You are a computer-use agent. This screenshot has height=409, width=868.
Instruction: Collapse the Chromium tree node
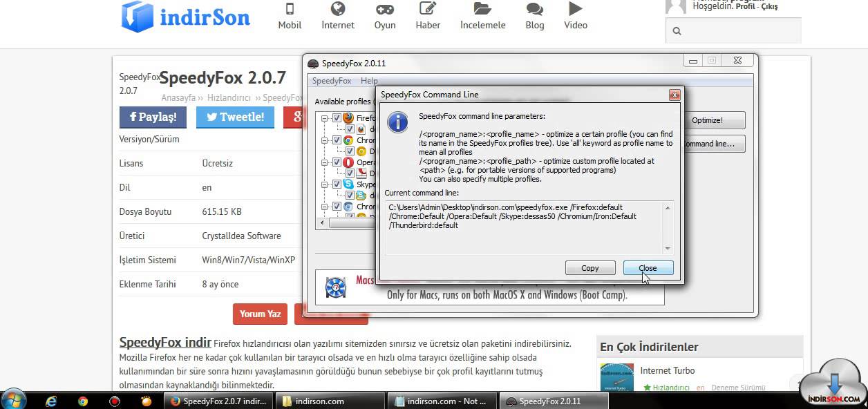pyautogui.click(x=325, y=207)
